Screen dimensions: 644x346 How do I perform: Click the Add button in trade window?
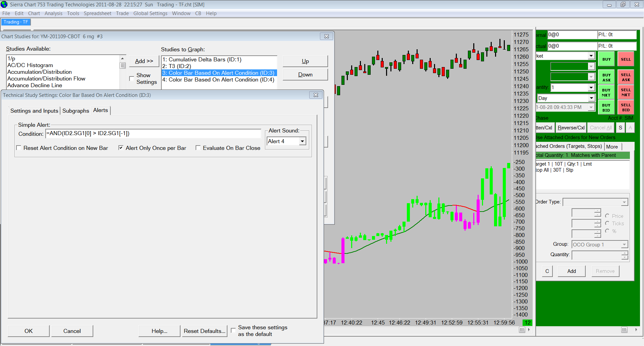tap(572, 271)
